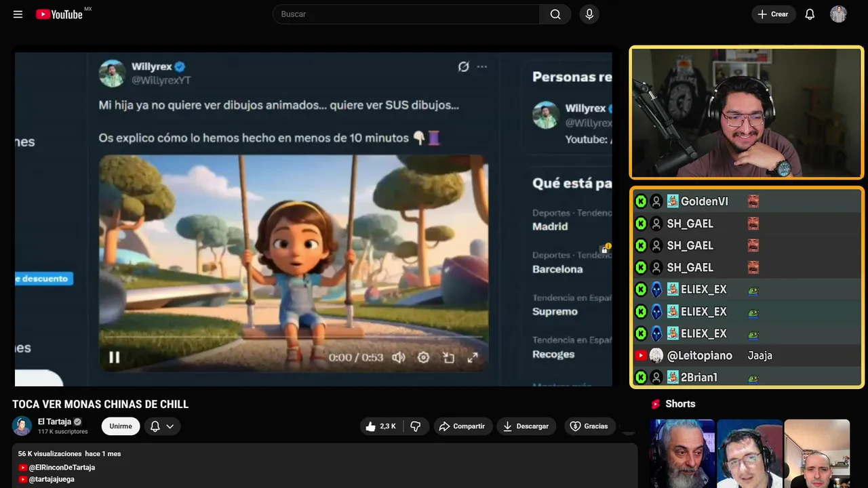The height and width of the screenshot is (488, 868).
Task: Click the Descargar download button
Action: 526,426
